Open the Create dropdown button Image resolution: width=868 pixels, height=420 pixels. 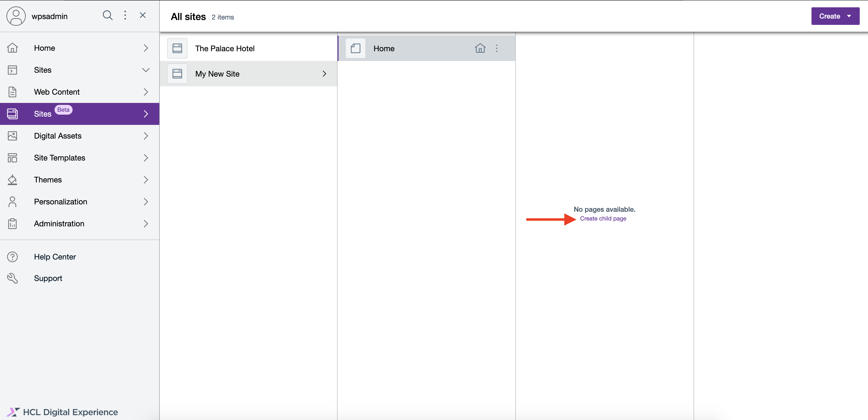[835, 16]
